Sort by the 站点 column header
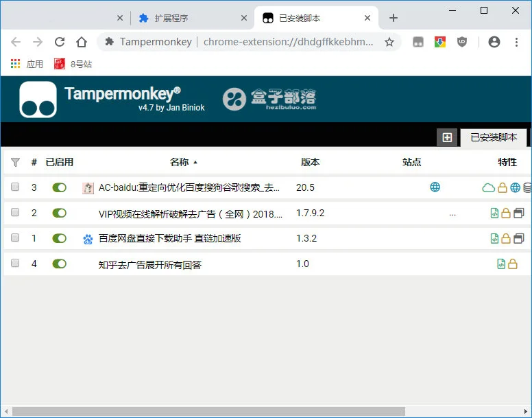Screen dimensions: 532x418 [411, 162]
